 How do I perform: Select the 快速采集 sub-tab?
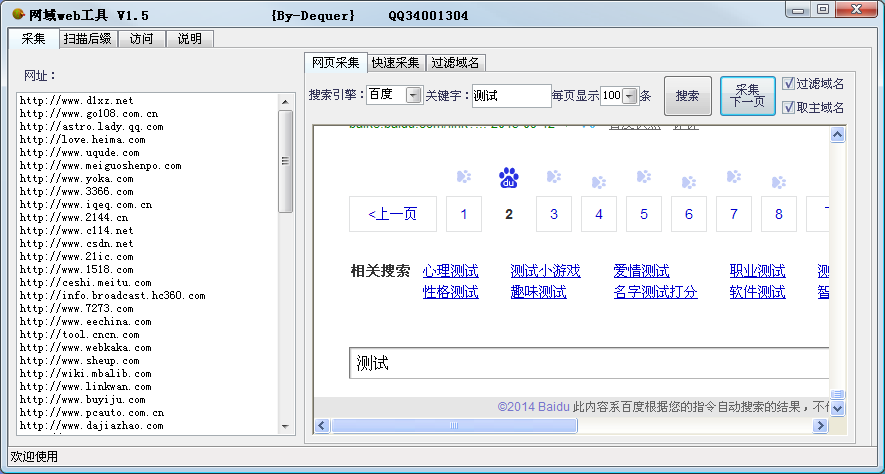pos(396,63)
